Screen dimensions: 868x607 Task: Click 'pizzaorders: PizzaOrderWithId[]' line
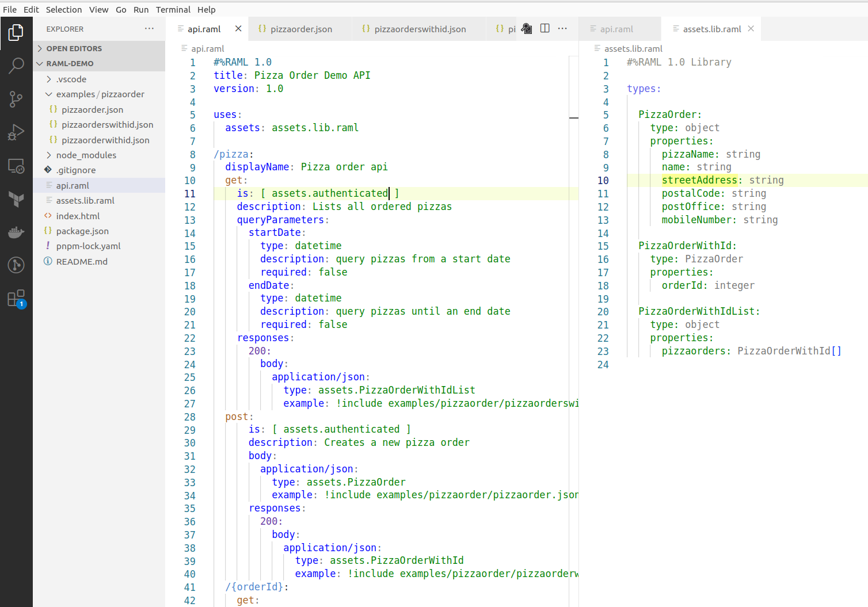(751, 351)
